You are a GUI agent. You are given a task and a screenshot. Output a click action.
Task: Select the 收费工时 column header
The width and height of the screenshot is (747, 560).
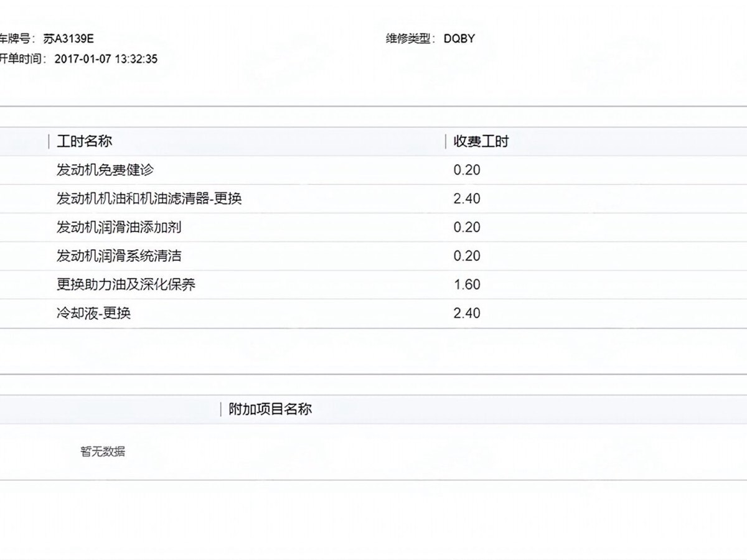481,141
